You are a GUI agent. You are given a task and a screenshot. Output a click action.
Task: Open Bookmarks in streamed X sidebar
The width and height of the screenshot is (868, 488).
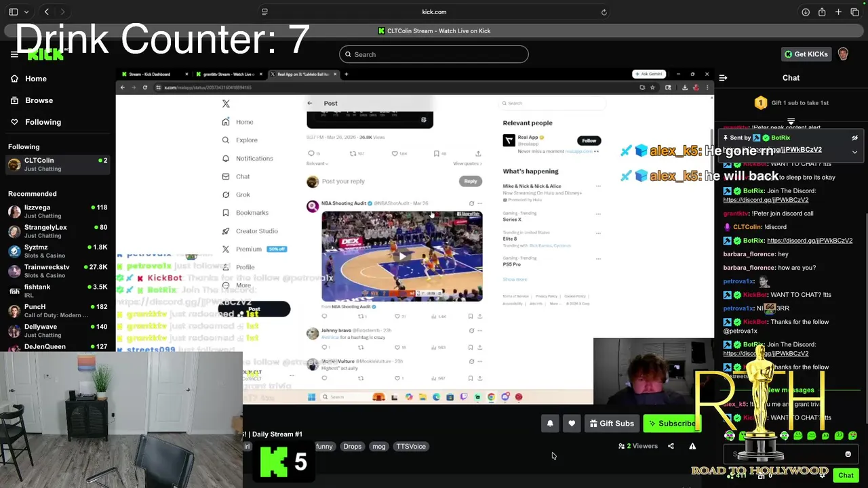[245, 213]
